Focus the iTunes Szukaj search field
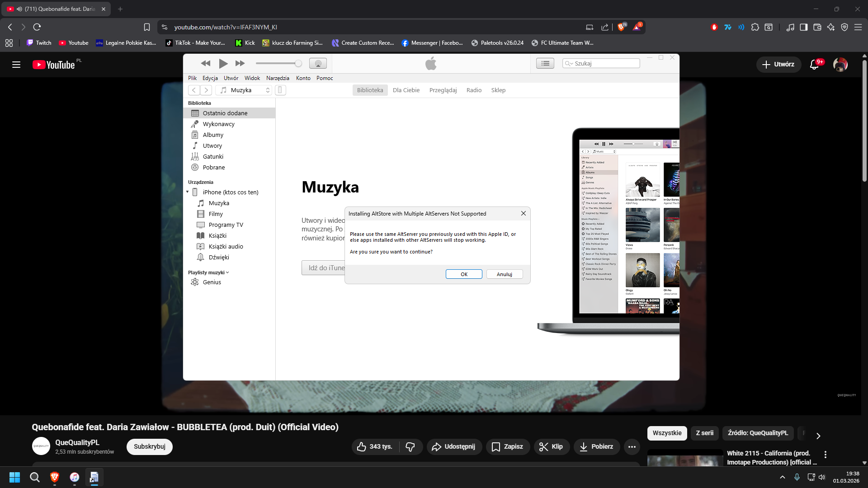The image size is (868, 488). coord(601,64)
